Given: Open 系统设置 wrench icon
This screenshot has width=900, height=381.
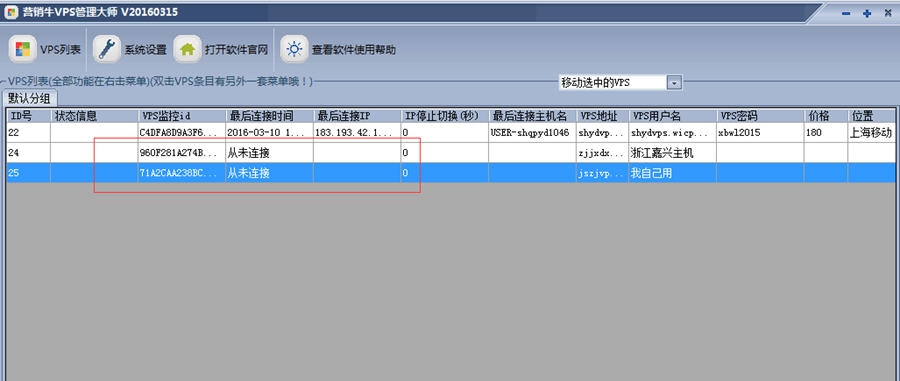Looking at the screenshot, I should pyautogui.click(x=107, y=49).
